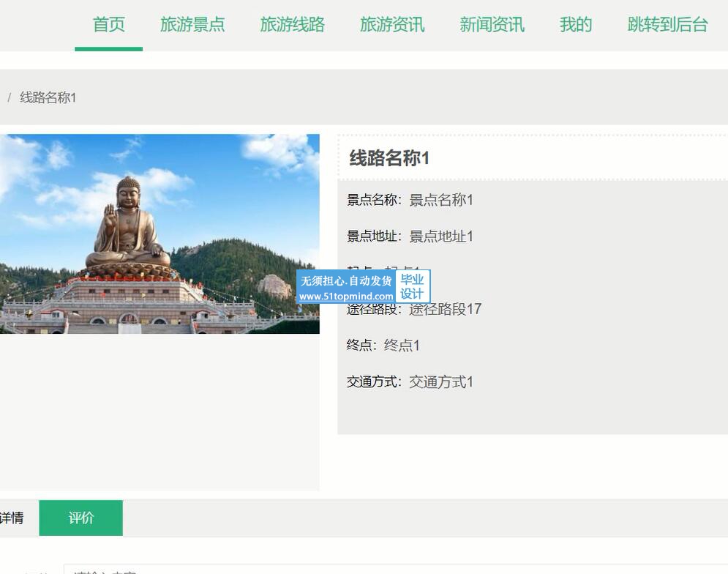Select the value 交通方式1
The width and height of the screenshot is (728, 574).
point(441,382)
